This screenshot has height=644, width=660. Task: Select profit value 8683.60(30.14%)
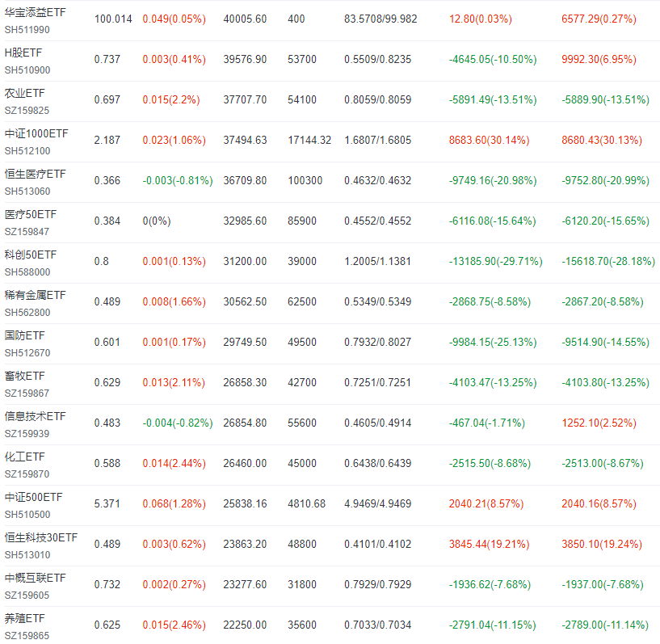tap(489, 140)
